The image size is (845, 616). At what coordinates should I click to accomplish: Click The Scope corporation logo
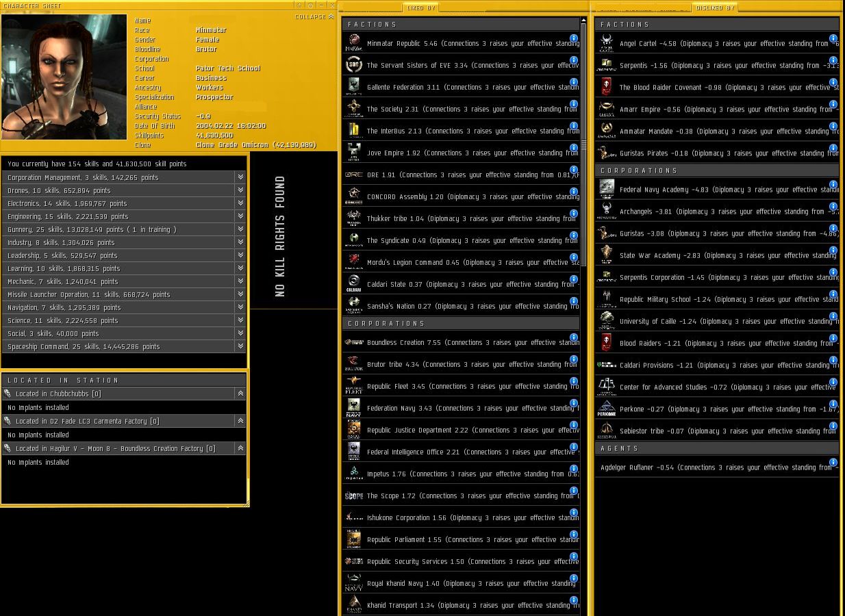pos(353,496)
